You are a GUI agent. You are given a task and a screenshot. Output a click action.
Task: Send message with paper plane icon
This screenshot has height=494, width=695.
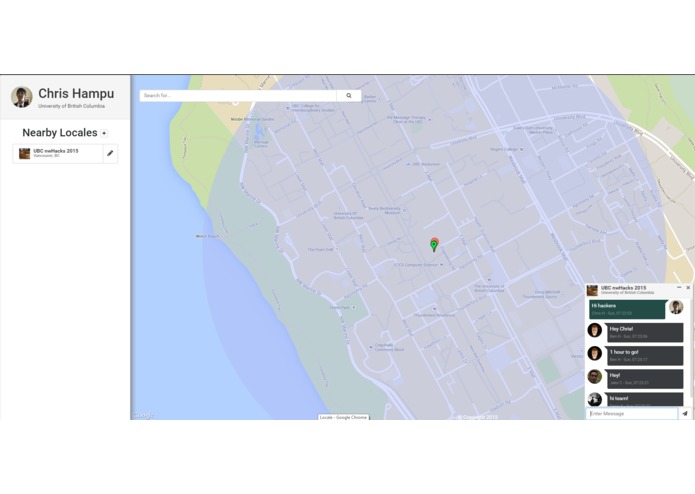coord(685,413)
